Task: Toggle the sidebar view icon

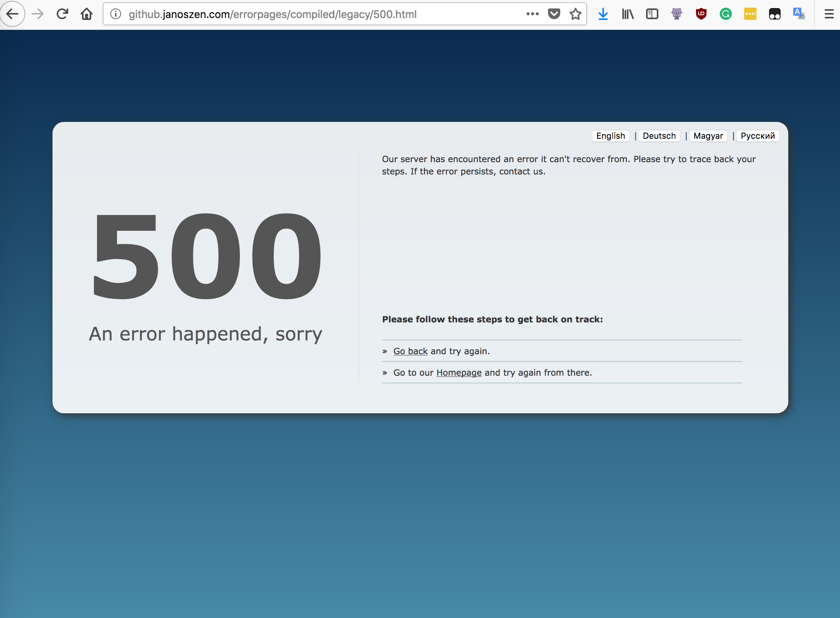Action: click(x=652, y=14)
